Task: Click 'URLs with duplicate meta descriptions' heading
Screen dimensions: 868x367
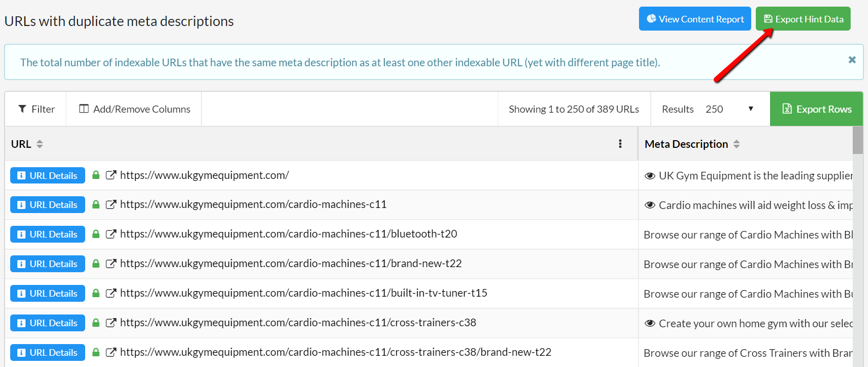Action: coord(119,21)
